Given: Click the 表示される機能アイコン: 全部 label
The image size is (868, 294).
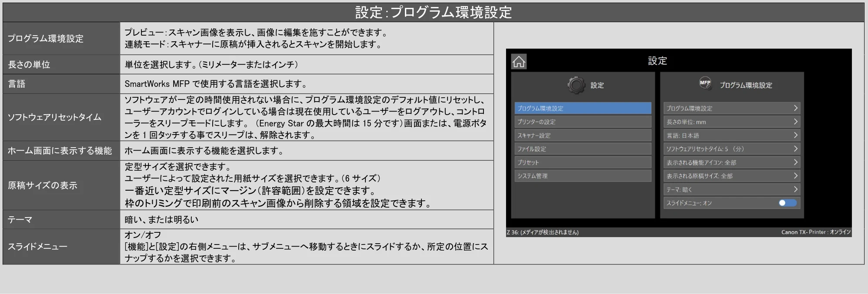Looking at the screenshot, I should coord(701,162).
